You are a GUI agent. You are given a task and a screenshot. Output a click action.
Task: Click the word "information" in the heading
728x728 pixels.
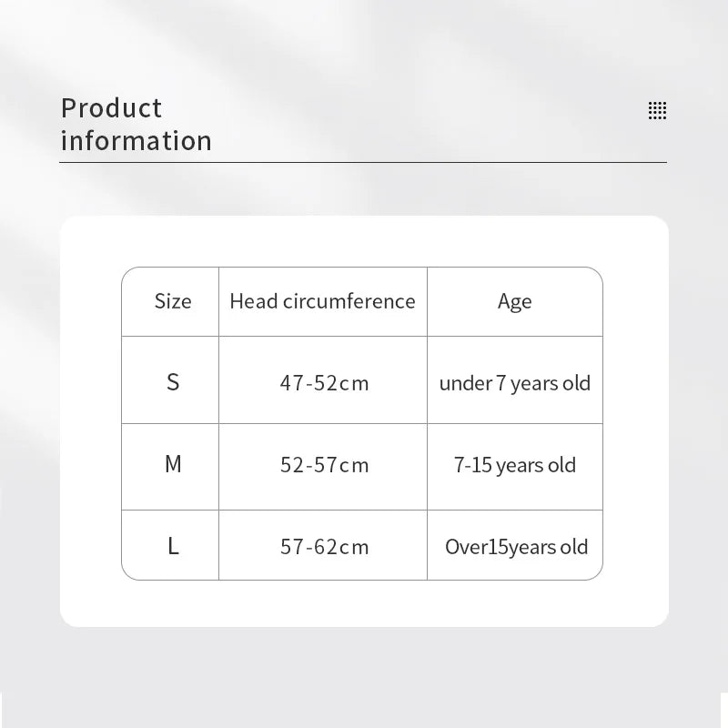point(136,141)
